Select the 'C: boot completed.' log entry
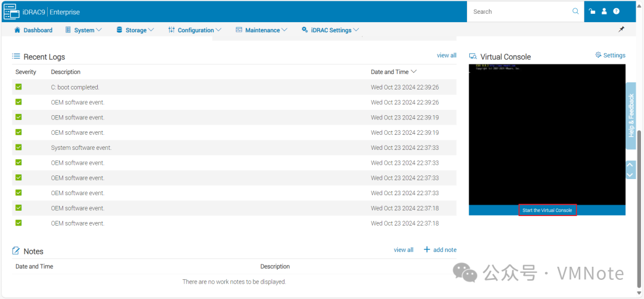 pos(234,87)
